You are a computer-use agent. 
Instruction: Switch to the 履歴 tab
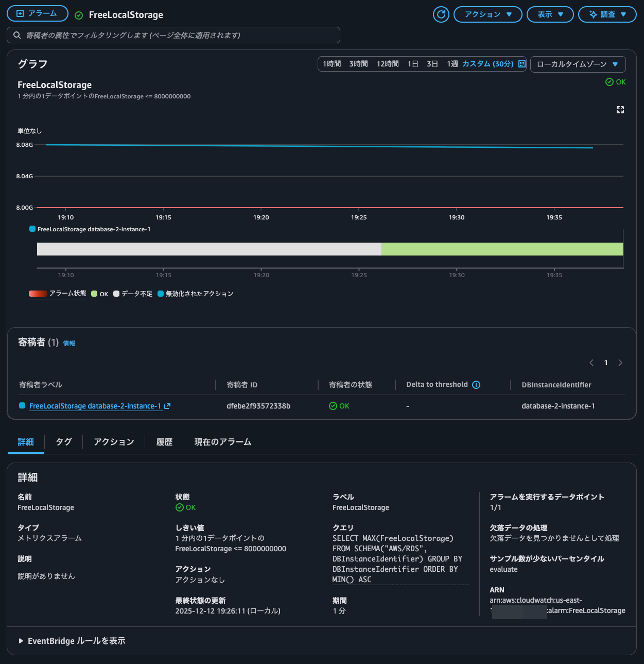point(164,442)
